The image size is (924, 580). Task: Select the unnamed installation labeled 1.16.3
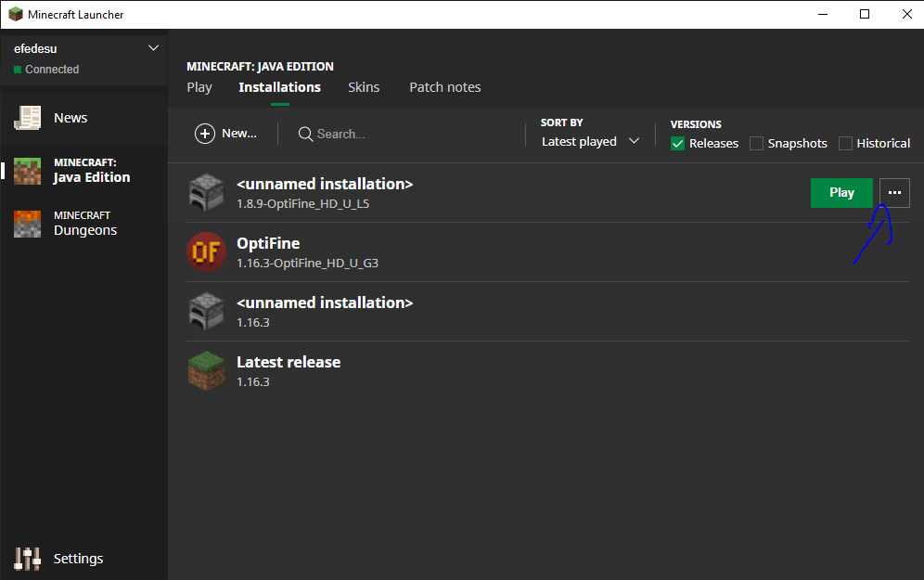[x=548, y=311]
